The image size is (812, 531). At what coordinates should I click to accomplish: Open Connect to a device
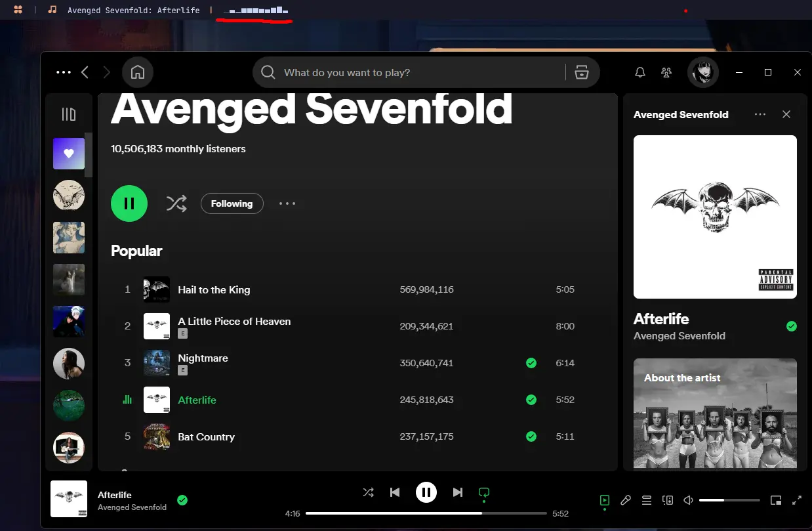click(668, 501)
